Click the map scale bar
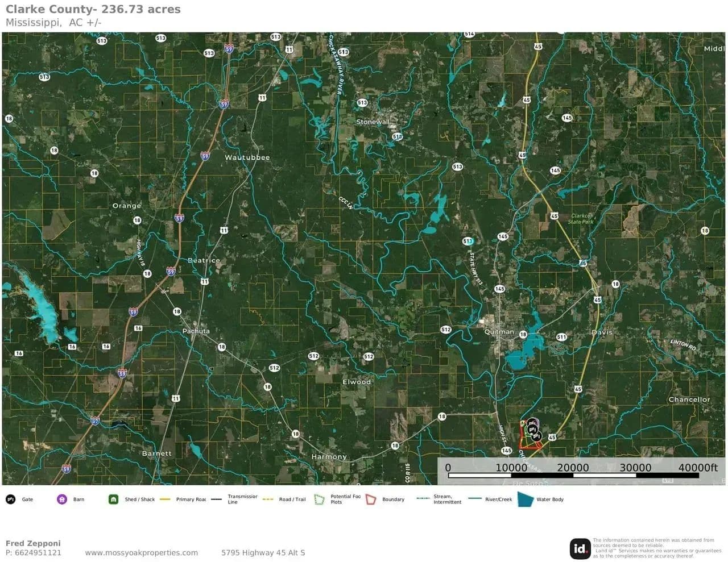Image resolution: width=728 pixels, height=562 pixels. point(573,474)
